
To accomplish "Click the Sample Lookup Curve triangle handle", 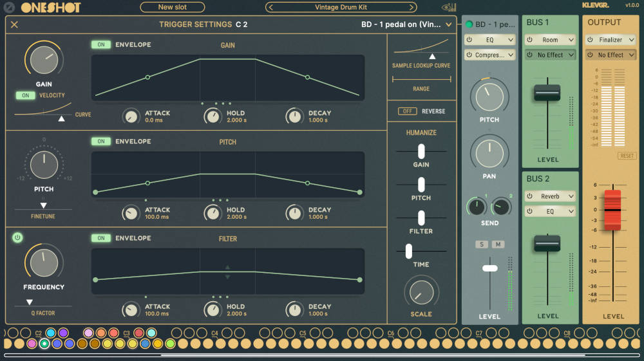I will [432, 57].
